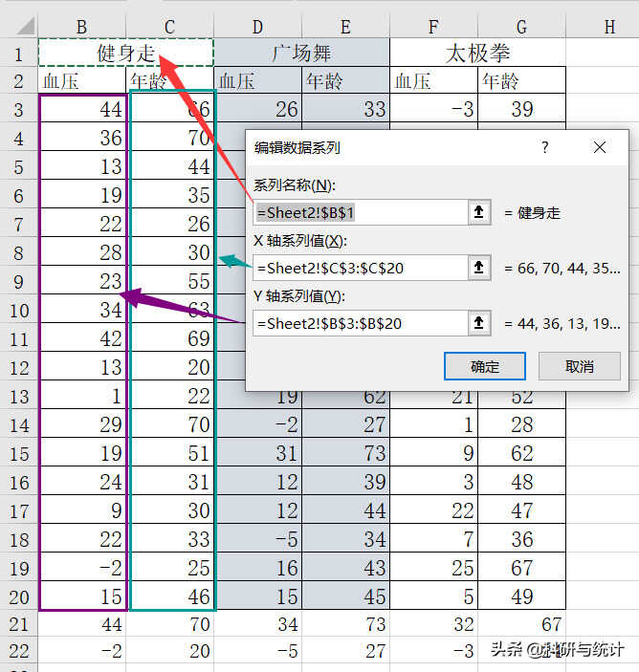
Task: Select the select-all corner triangle of the sheet
Action: 25,27
